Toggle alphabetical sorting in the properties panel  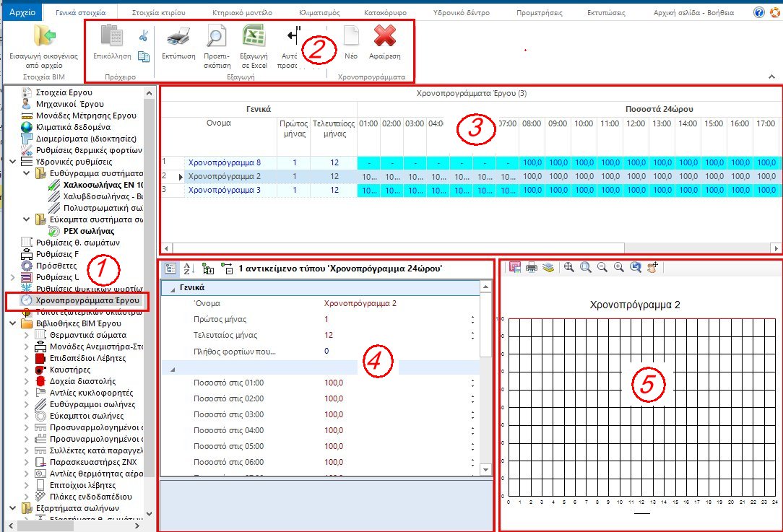coord(188,268)
